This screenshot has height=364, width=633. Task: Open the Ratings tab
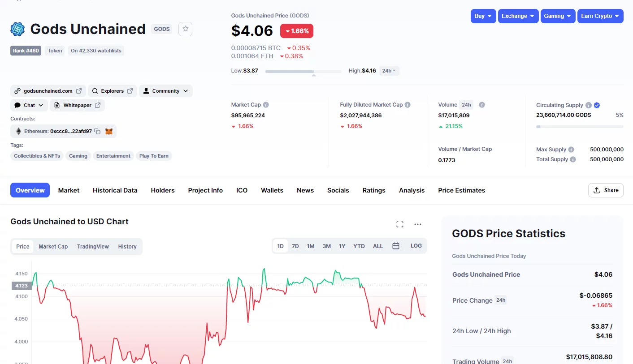(374, 190)
